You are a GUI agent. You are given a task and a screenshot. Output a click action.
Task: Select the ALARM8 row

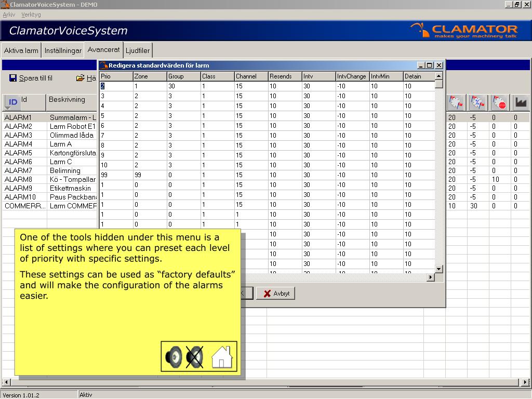[50, 179]
